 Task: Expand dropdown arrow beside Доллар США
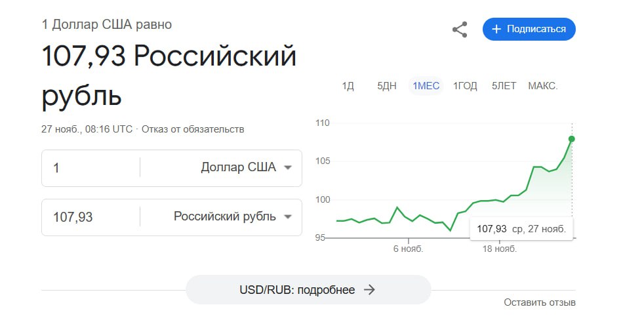coord(288,168)
